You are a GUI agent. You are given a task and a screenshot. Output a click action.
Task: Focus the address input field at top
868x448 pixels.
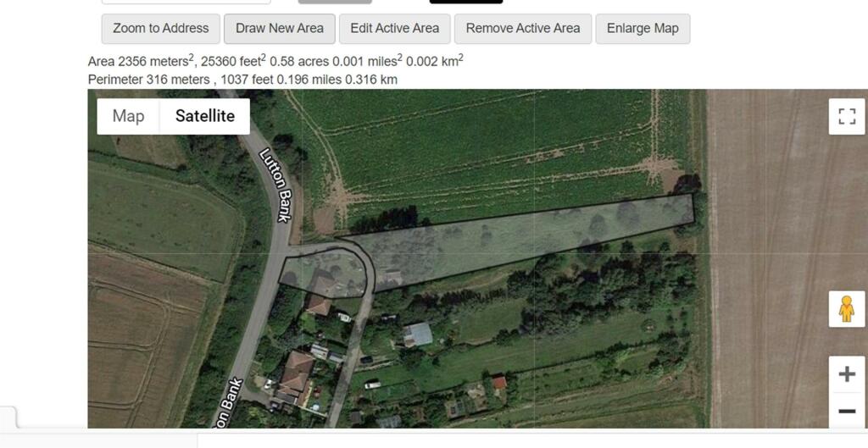tap(186, 2)
